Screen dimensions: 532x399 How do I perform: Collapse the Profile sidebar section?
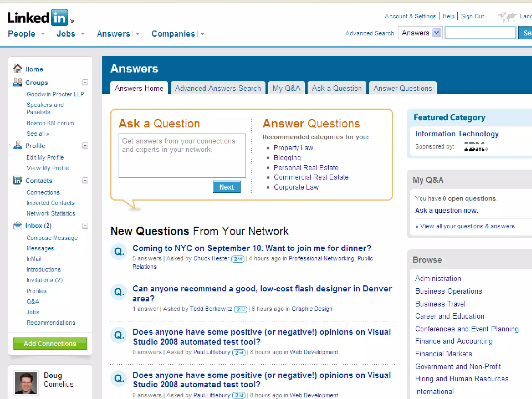tap(85, 145)
